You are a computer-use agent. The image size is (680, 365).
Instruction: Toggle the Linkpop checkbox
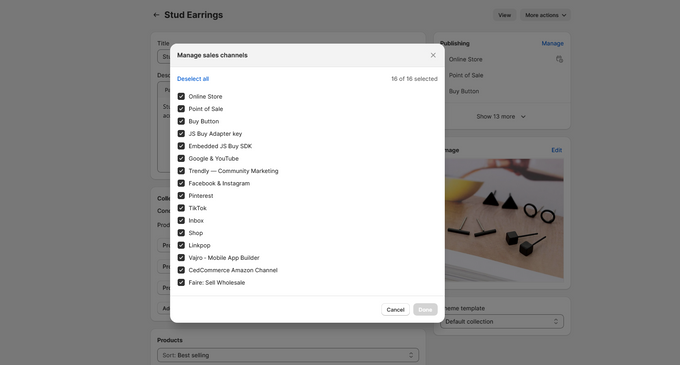181,245
